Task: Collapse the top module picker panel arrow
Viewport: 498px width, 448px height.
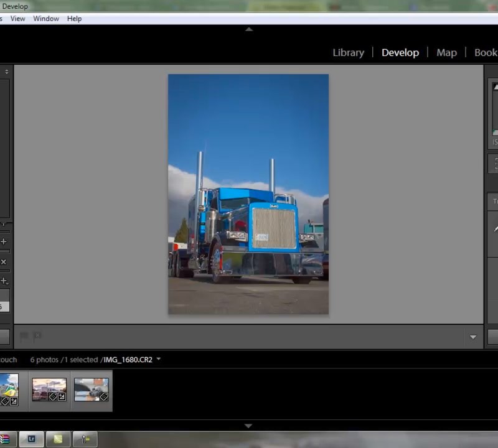Action: pos(248,29)
